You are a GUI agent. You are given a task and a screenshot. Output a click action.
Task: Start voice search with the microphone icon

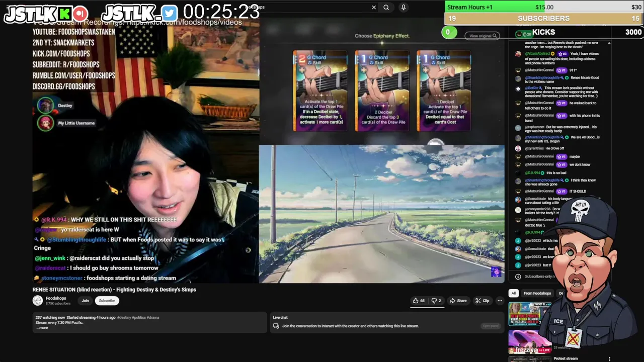pyautogui.click(x=403, y=8)
